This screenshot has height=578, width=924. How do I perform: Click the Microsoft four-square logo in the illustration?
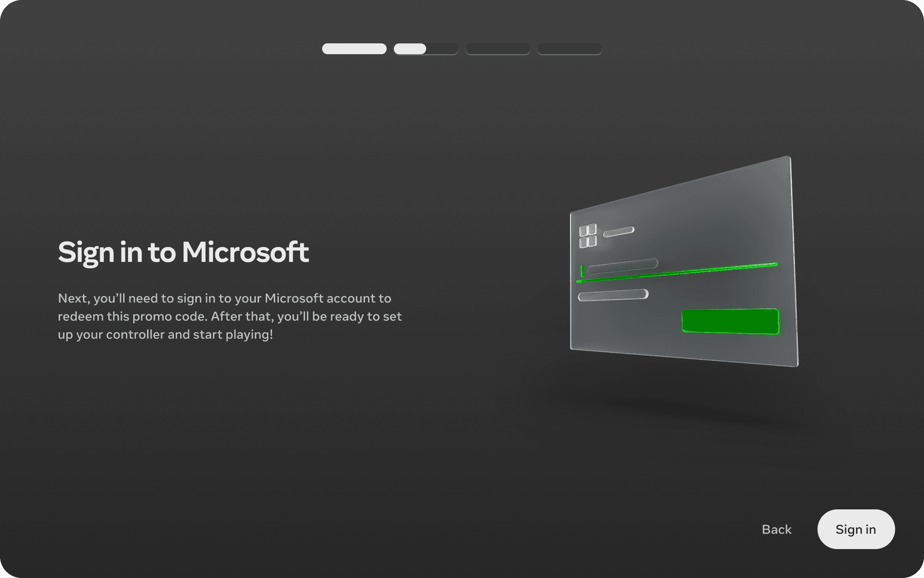[588, 236]
